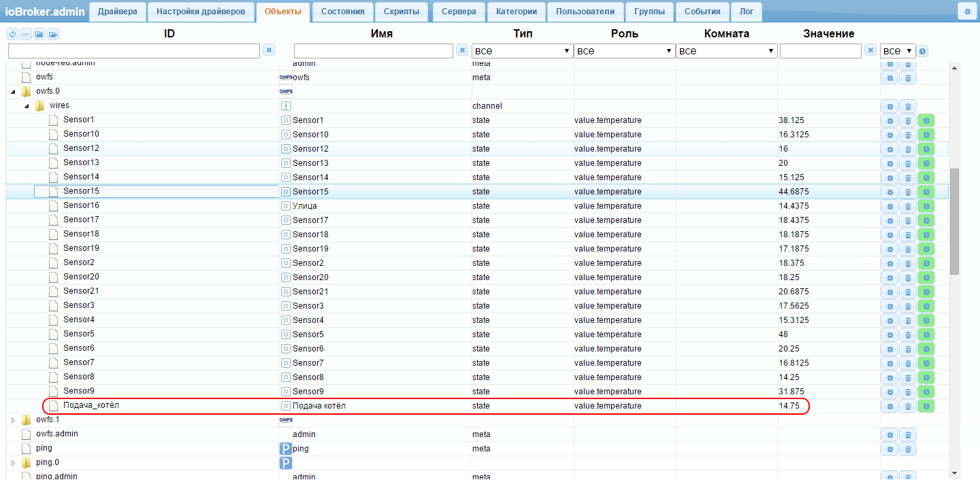Click in the Значение filter input
This screenshot has height=497, width=980.
coord(821,51)
